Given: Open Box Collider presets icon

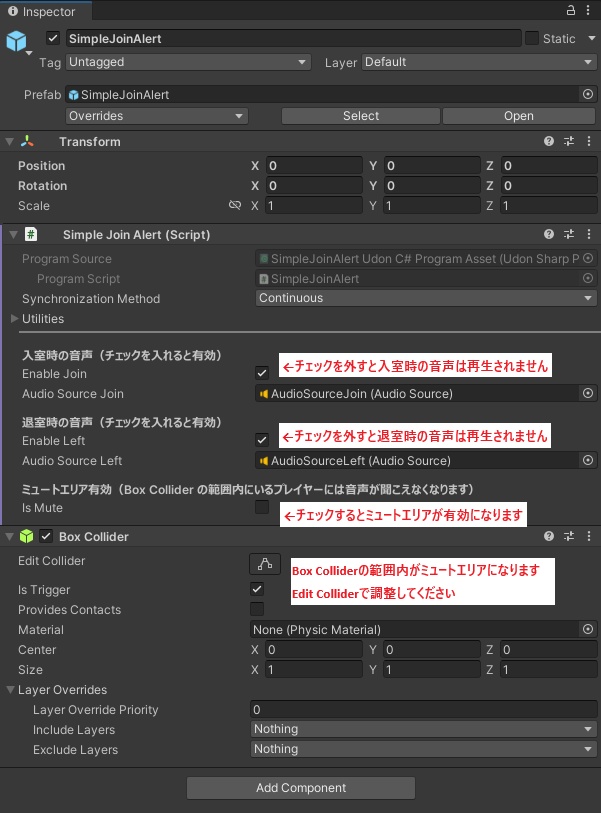Looking at the screenshot, I should [569, 536].
